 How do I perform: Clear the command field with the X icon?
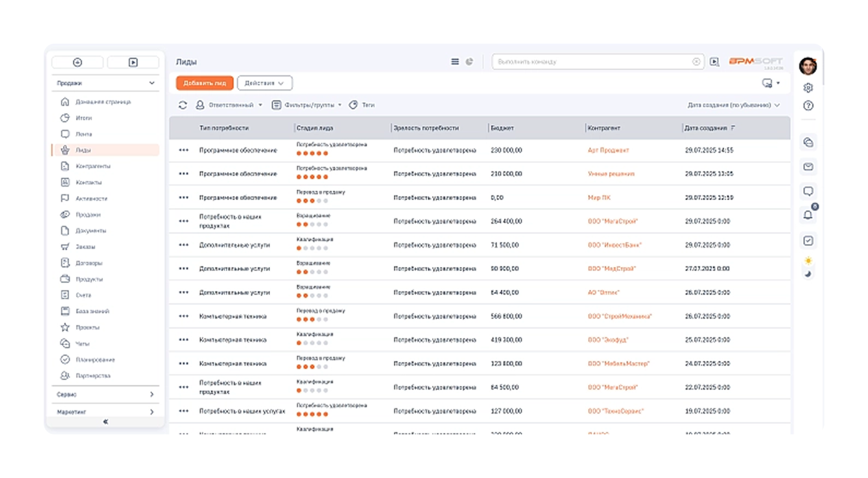click(696, 62)
